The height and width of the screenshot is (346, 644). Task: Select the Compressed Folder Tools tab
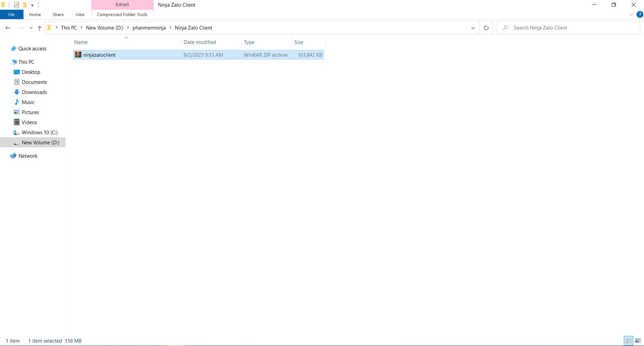point(122,14)
